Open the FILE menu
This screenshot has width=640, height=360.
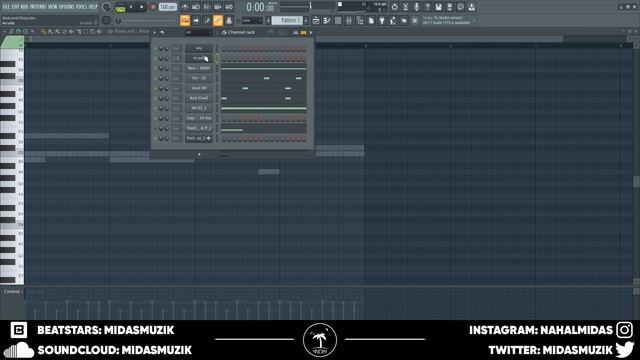(6, 7)
